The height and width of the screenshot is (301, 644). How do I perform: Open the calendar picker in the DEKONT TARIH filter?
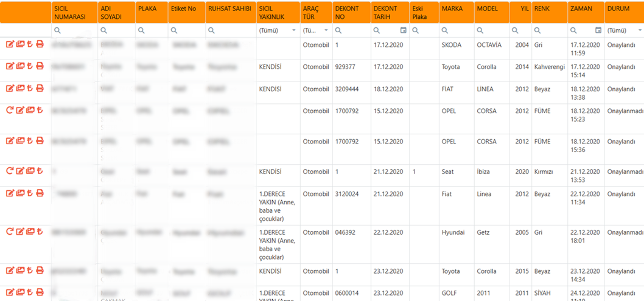(x=403, y=30)
